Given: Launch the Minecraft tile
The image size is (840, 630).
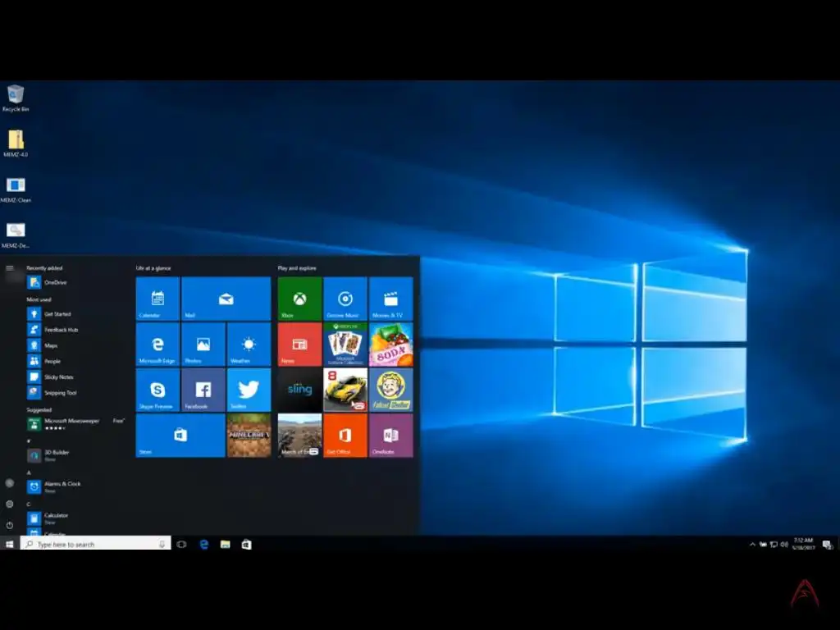Looking at the screenshot, I should click(249, 435).
